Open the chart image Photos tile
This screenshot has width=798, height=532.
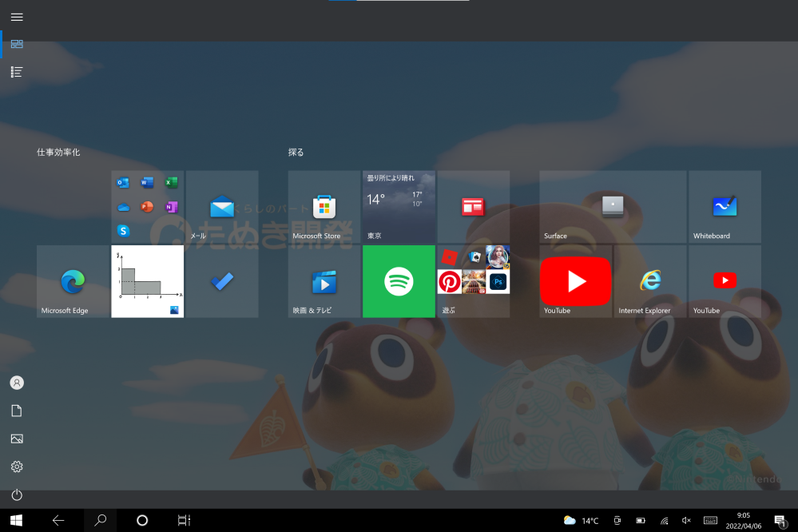tap(147, 281)
